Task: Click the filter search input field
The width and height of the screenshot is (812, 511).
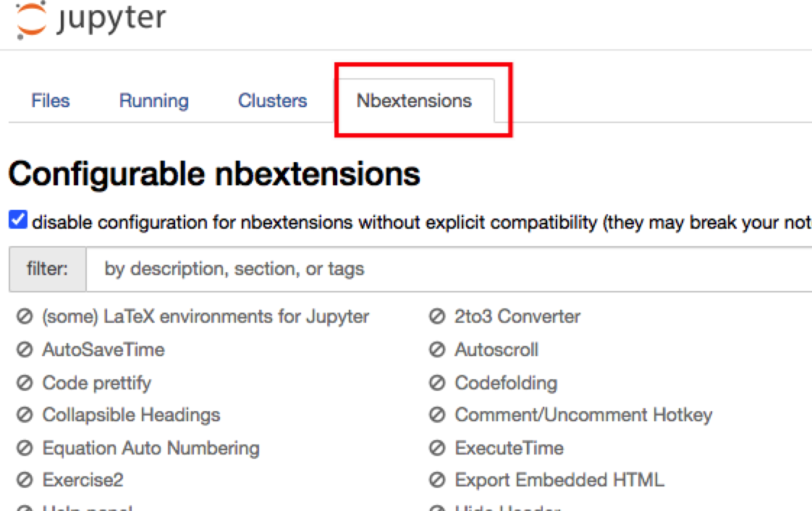Action: [449, 269]
